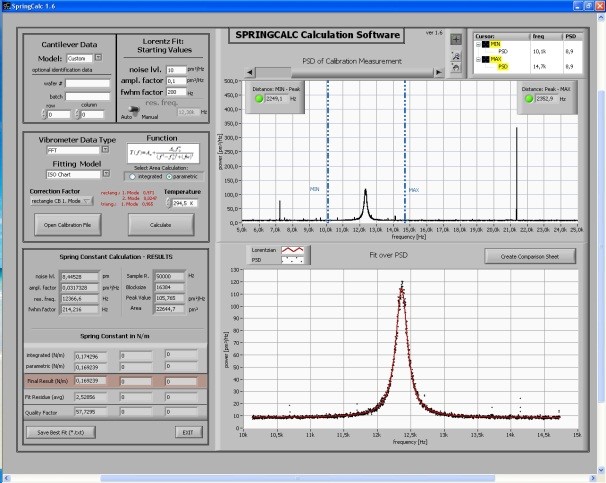Click the noise lvl. starting value field

176,70
